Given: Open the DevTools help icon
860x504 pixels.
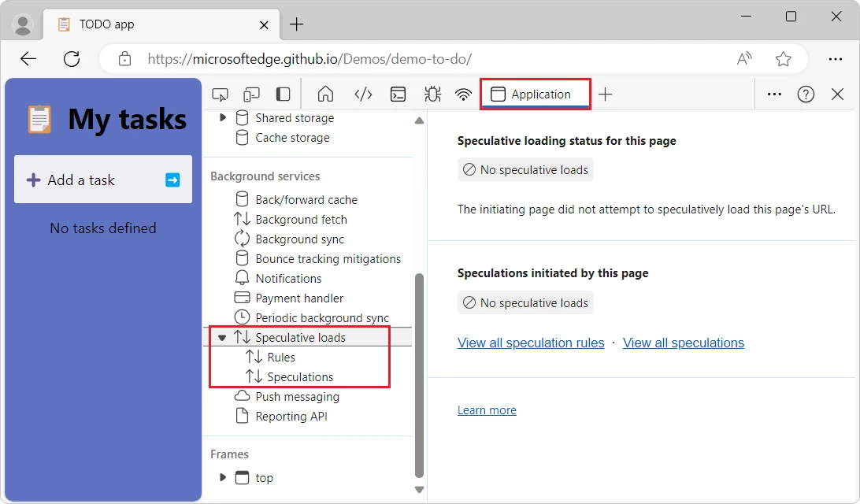Looking at the screenshot, I should pos(806,94).
